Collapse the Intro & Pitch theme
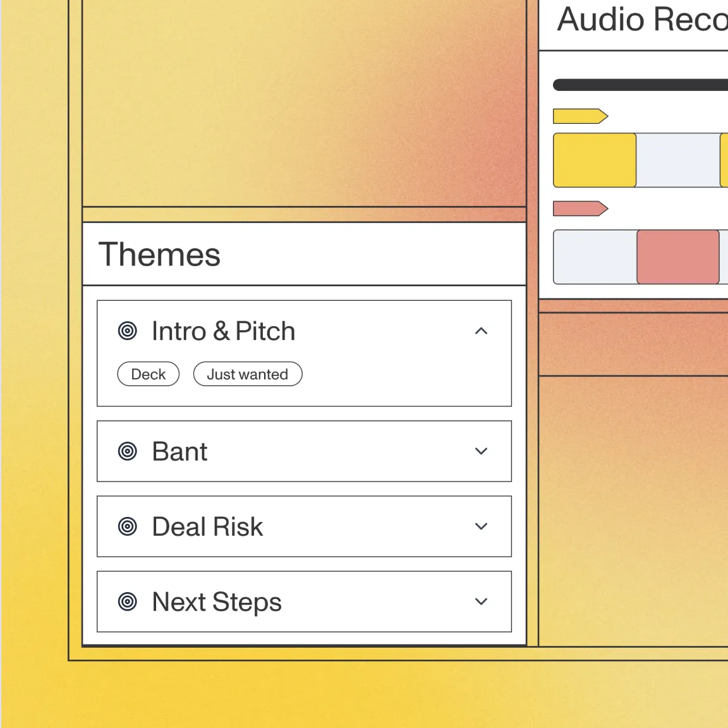Viewport: 728px width, 728px height. pyautogui.click(x=481, y=331)
